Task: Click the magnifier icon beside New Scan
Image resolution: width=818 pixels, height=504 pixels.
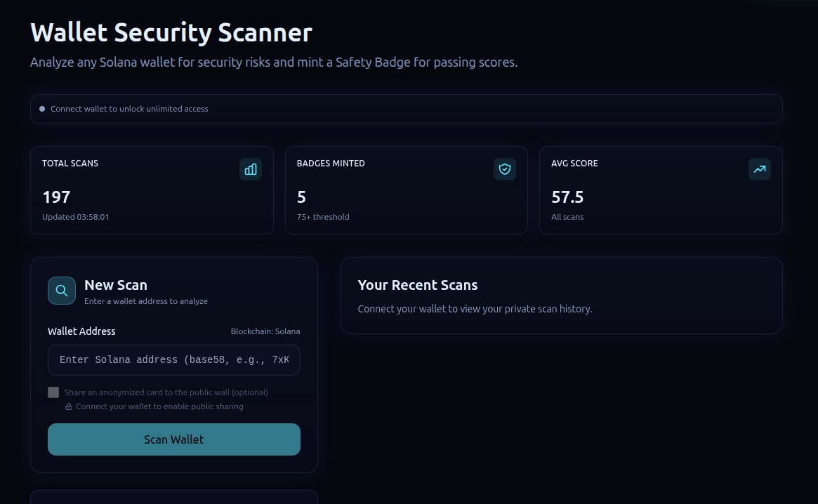Action: (62, 291)
